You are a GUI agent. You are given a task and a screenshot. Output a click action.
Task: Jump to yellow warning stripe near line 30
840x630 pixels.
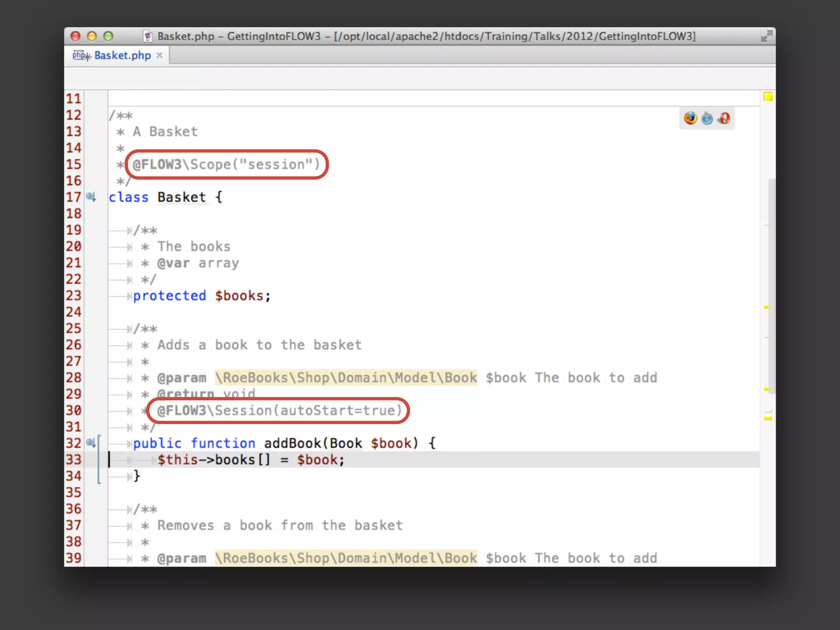click(x=768, y=418)
